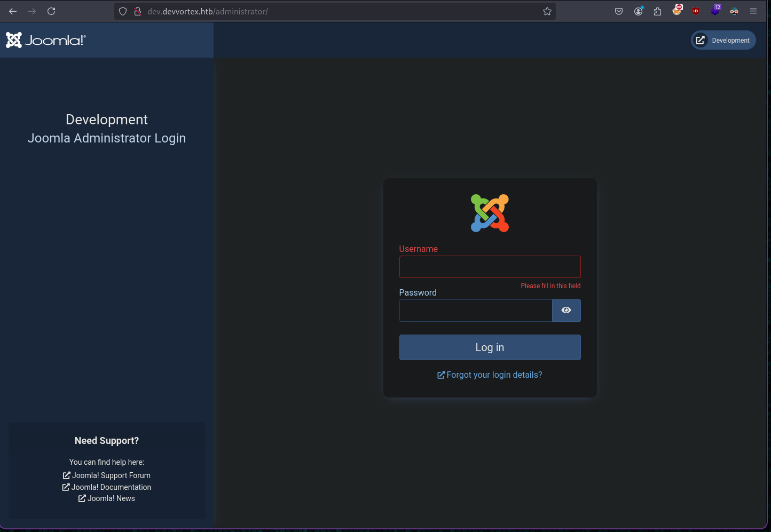This screenshot has height=532, width=771.
Task: Open the Firefox account icon
Action: [639, 11]
